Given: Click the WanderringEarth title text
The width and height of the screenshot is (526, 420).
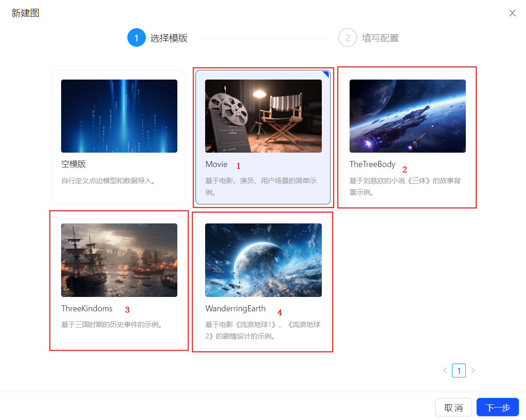Looking at the screenshot, I should click(x=236, y=309).
